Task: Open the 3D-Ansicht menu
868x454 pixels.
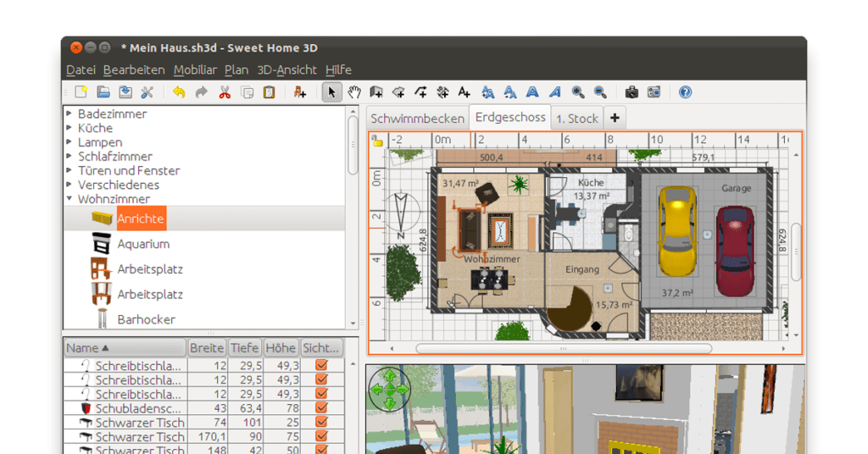Action: coord(287,69)
